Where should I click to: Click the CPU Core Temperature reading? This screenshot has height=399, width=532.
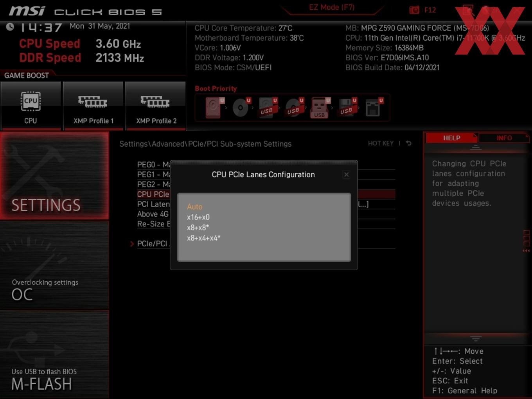click(243, 28)
